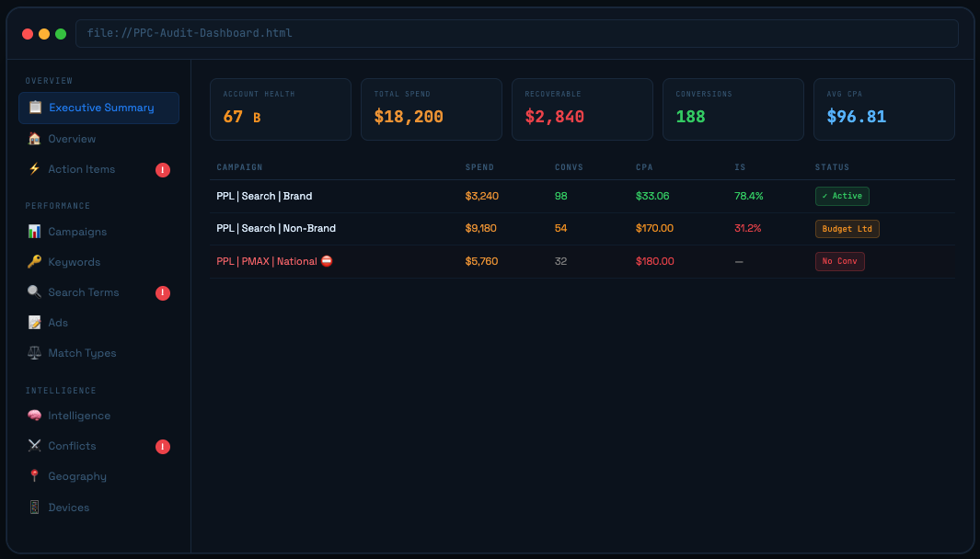Click the Active status badge for Brand campaign
This screenshot has width=980, height=559.
tap(842, 196)
